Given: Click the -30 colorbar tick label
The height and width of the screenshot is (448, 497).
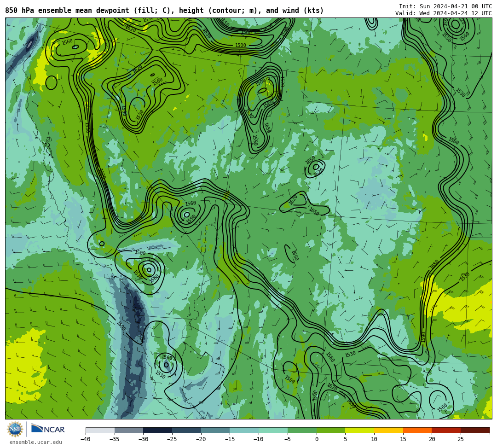Looking at the screenshot, I should point(143,439).
